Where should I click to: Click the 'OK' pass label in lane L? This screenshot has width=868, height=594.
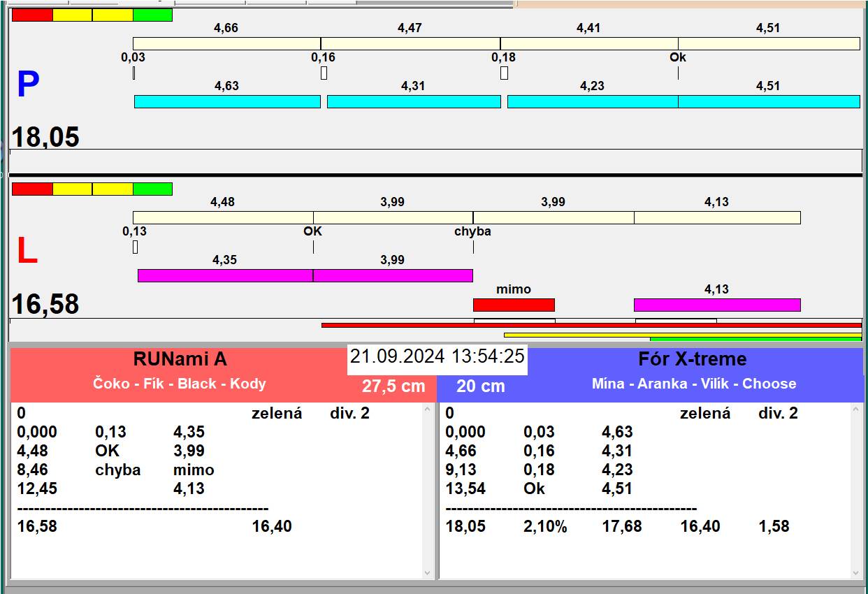313,231
